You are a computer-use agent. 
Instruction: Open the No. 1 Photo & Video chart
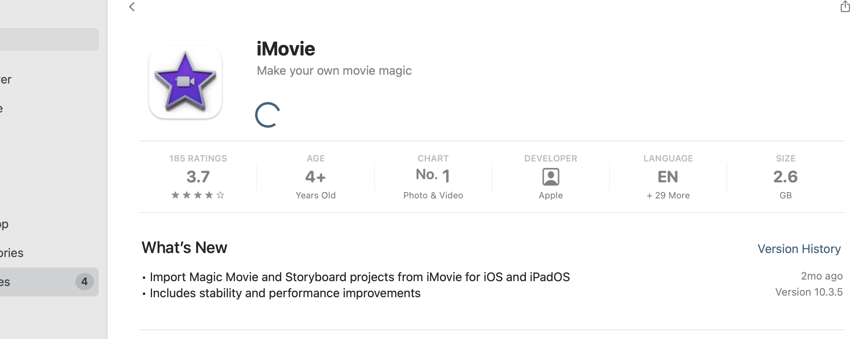[x=433, y=175]
